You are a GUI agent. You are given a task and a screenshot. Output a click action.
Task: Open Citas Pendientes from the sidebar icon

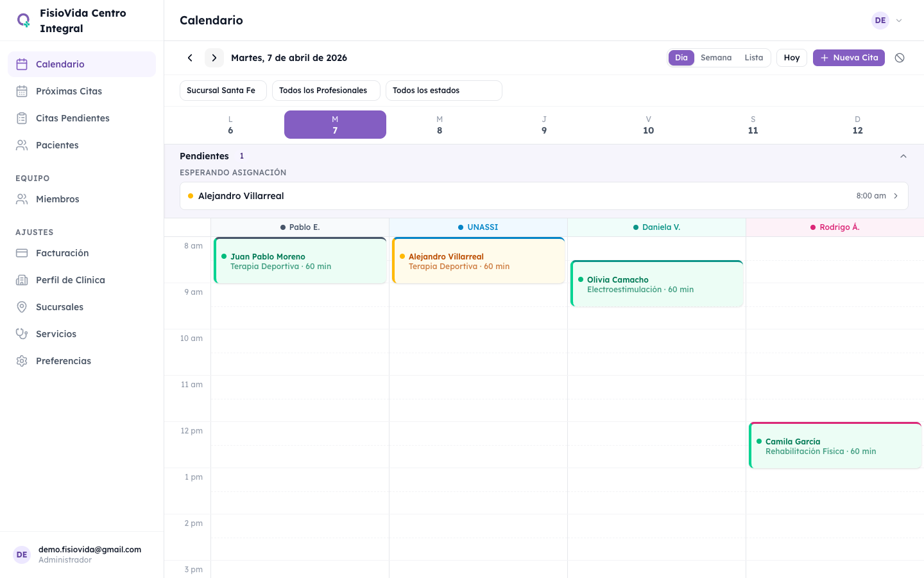tap(22, 118)
